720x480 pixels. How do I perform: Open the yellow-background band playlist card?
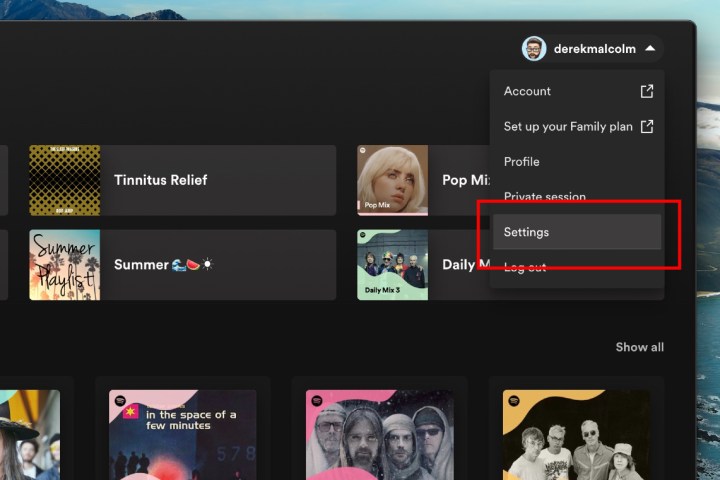pos(576,434)
